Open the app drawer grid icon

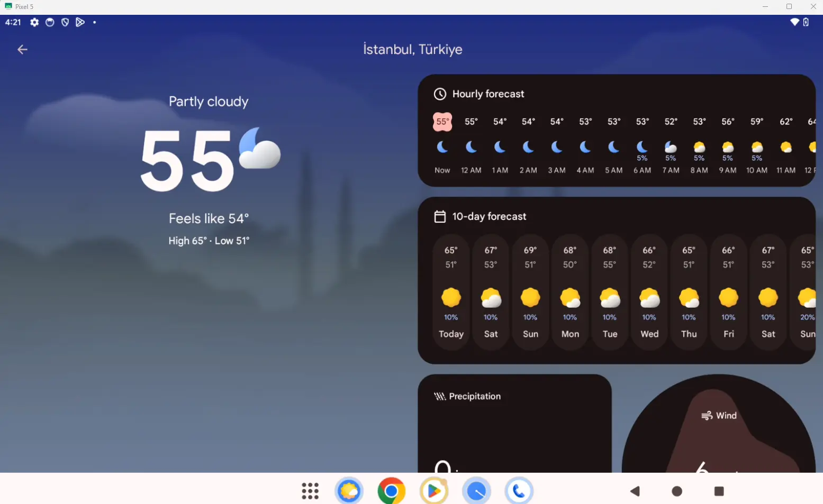pyautogui.click(x=310, y=491)
